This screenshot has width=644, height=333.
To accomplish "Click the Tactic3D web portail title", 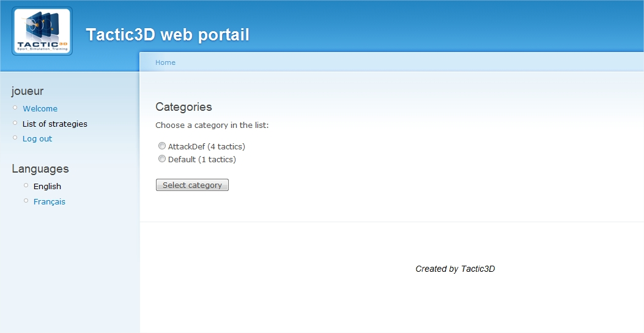I will (168, 35).
